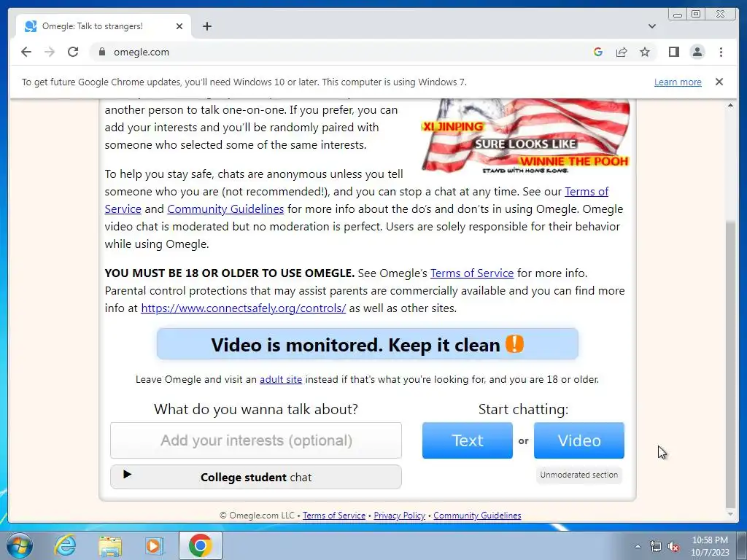This screenshot has width=747, height=560.
Task: Open footer Community Guidelines link
Action: pos(477,516)
